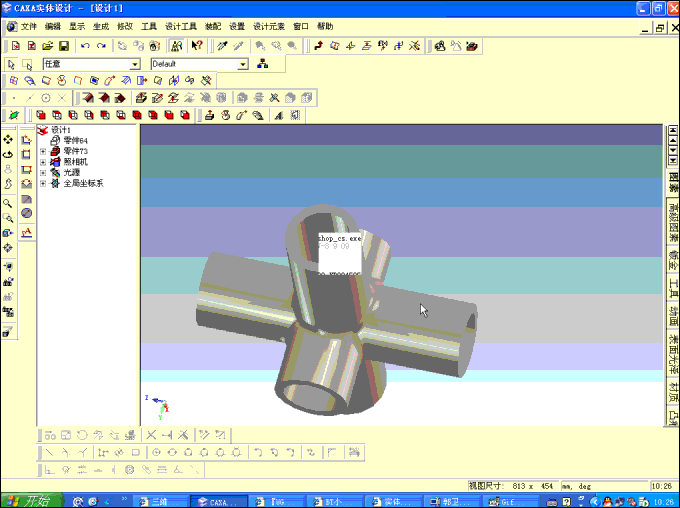Switch to the 高级图素 catalog tab

point(673,223)
